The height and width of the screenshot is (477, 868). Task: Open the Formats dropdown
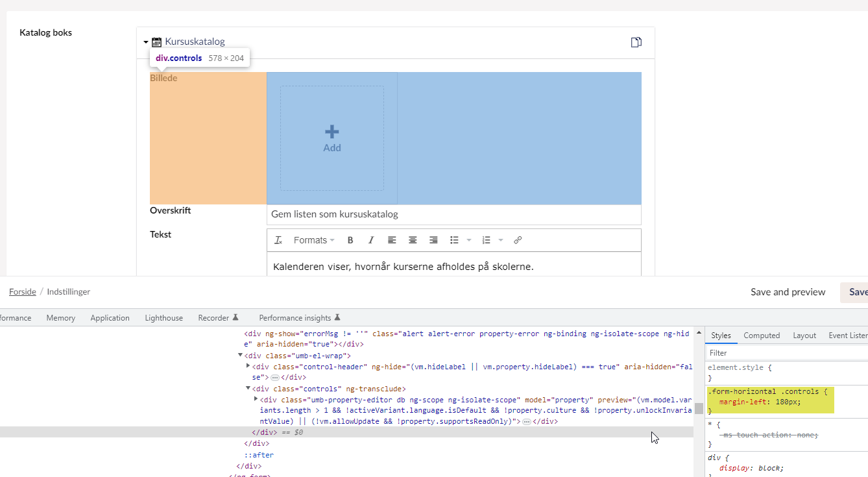(x=313, y=239)
